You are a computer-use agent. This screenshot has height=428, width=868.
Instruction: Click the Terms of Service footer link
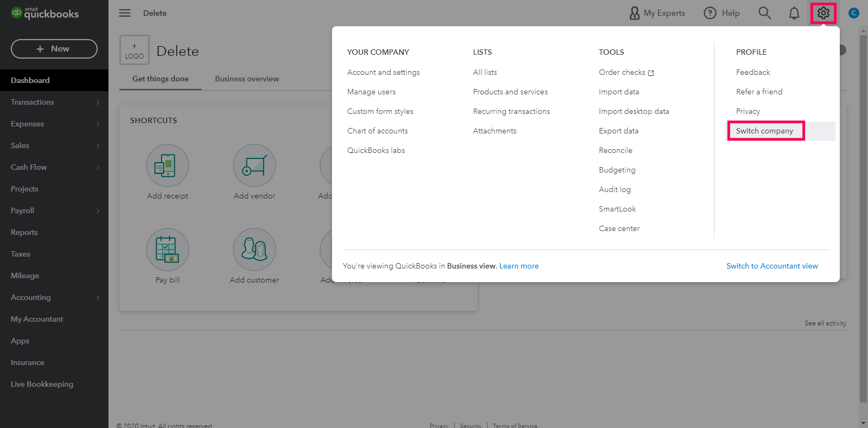(x=515, y=425)
